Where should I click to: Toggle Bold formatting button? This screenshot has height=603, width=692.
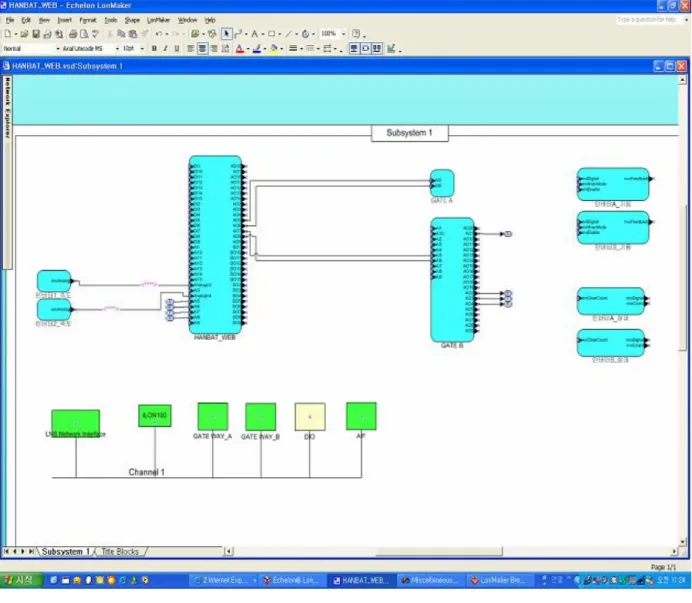(154, 49)
